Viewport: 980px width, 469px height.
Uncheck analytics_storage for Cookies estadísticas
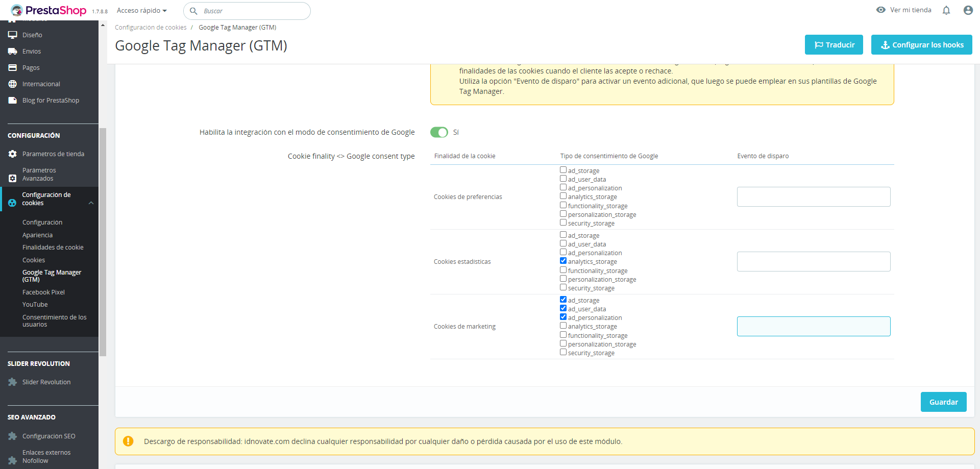pos(563,261)
